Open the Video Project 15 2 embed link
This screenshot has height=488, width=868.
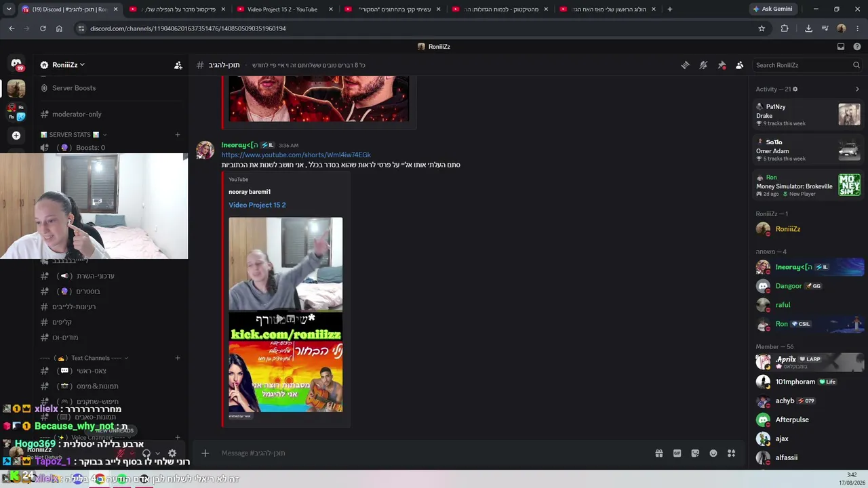pyautogui.click(x=257, y=205)
